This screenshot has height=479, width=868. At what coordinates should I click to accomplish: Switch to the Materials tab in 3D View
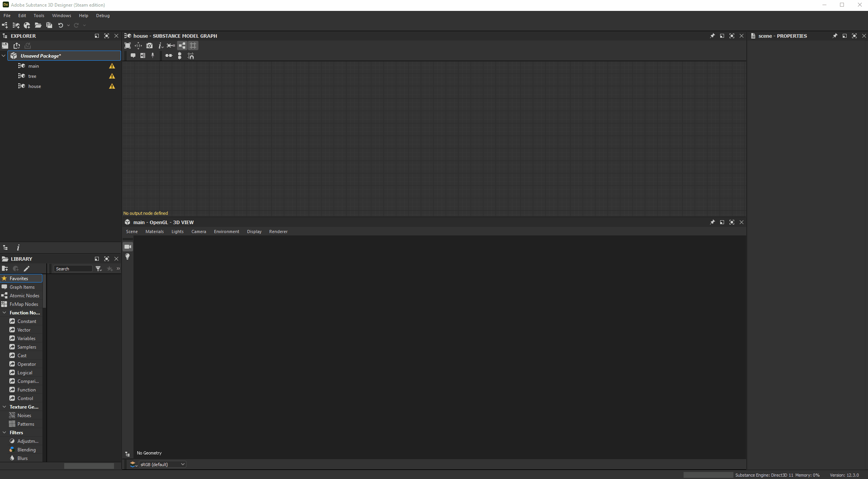(154, 232)
